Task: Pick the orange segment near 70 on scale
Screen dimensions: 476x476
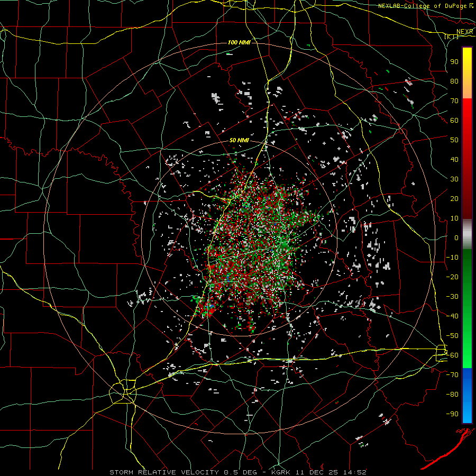Action: click(467, 90)
